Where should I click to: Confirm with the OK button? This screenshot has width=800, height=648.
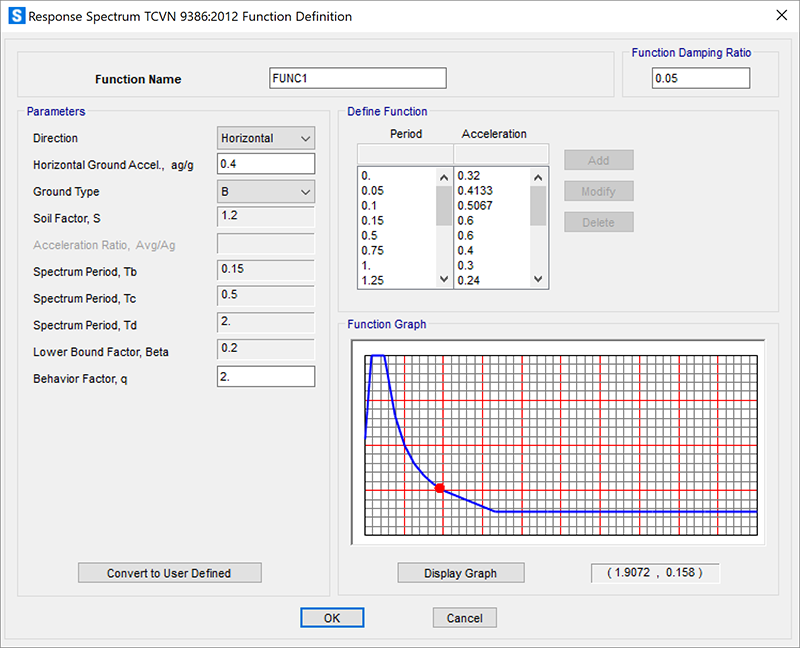click(332, 618)
